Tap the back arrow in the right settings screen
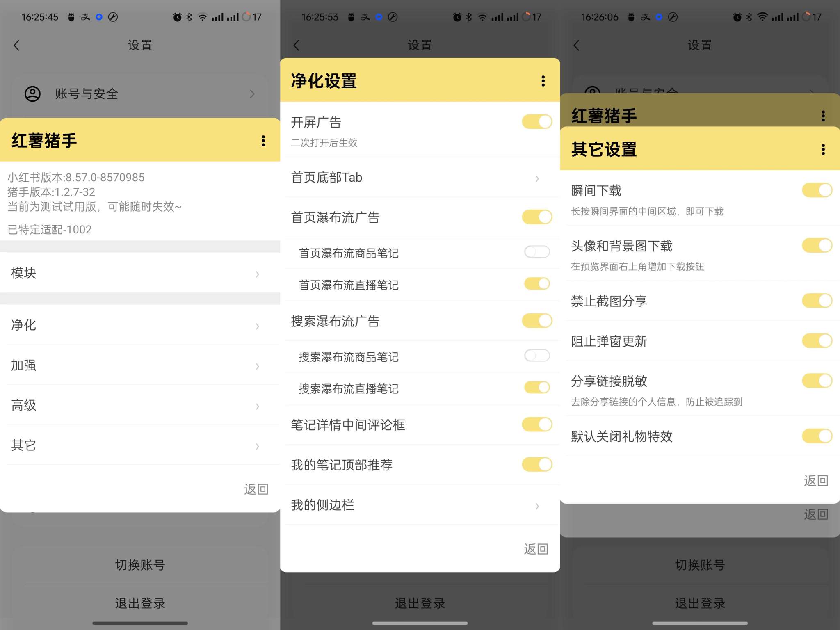This screenshot has height=630, width=840. click(576, 46)
